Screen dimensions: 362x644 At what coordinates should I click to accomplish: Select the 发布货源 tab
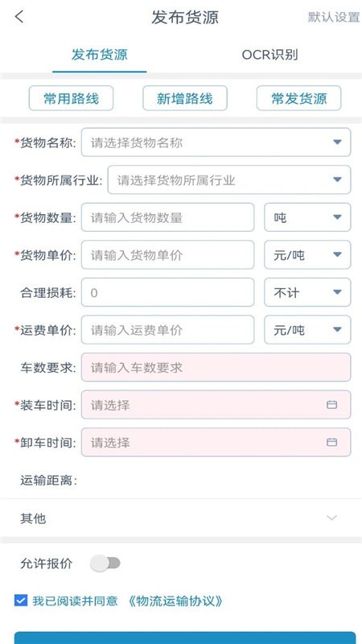[99, 55]
